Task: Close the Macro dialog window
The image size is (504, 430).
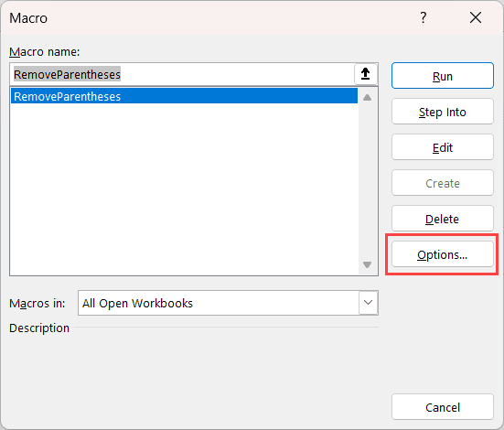Action: (476, 17)
